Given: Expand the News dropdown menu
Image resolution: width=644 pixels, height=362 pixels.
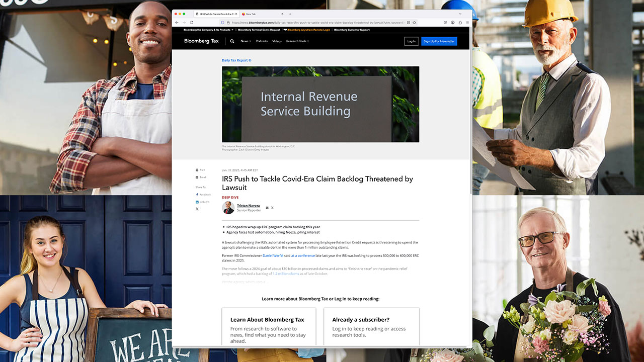Looking at the screenshot, I should [246, 41].
